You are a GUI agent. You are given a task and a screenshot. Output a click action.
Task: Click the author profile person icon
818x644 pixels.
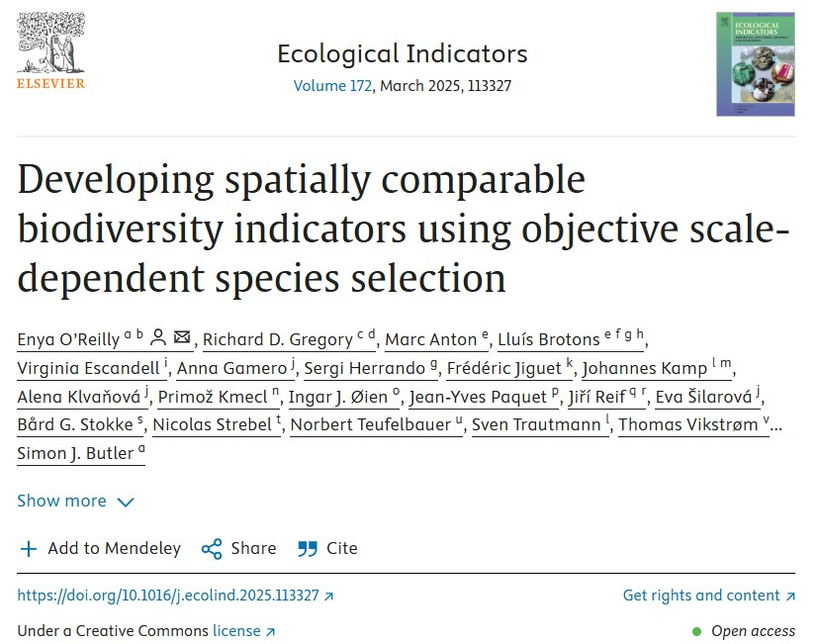(x=158, y=338)
